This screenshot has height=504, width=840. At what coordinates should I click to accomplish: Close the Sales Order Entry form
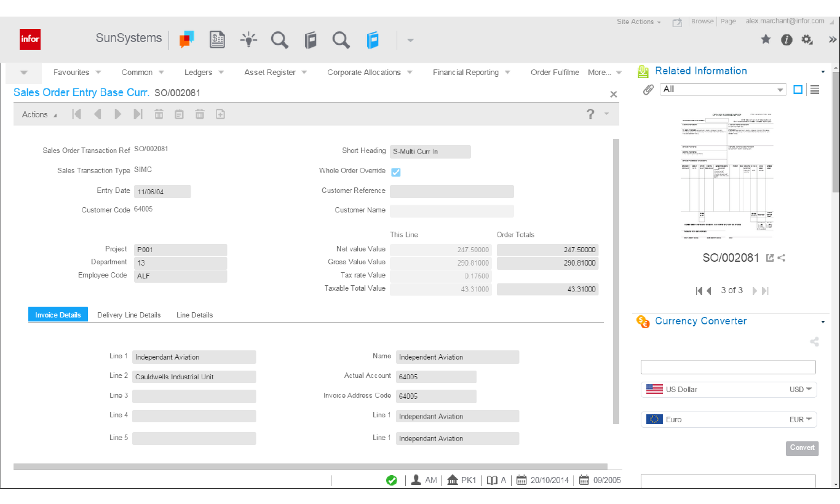pos(613,95)
